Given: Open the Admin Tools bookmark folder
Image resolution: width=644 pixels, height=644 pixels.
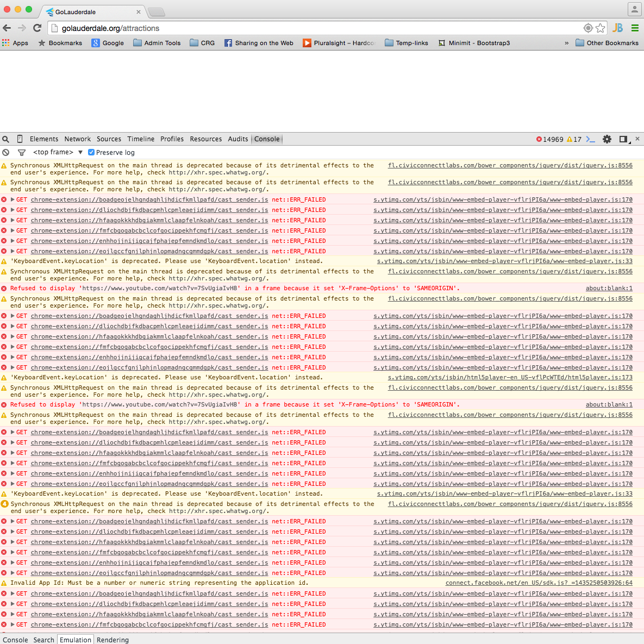Looking at the screenshot, I should (157, 43).
